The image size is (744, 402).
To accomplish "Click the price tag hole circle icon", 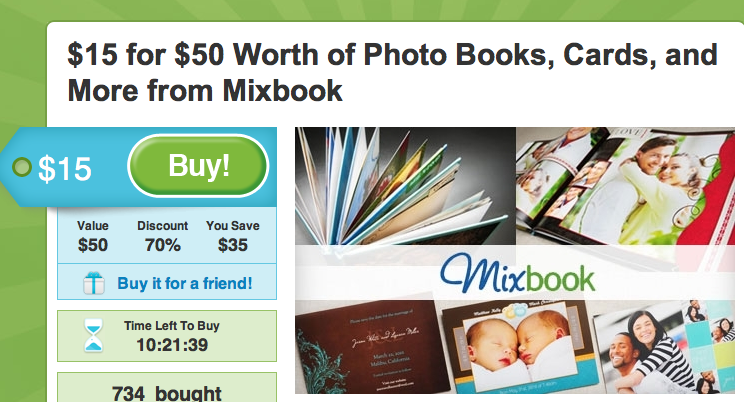I will click(21, 167).
